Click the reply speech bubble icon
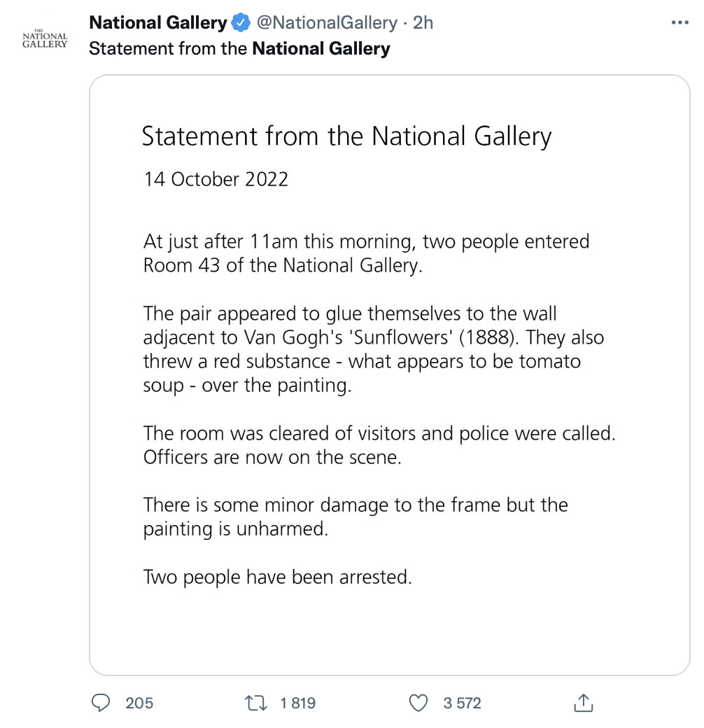The width and height of the screenshot is (704, 728). coord(100,703)
